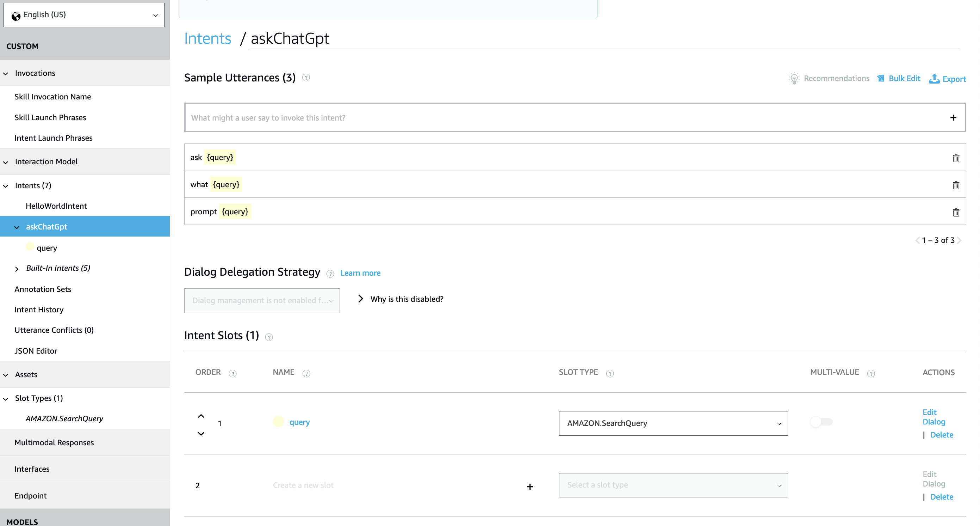Click the Learn more link
The image size is (980, 526).
[x=360, y=273]
